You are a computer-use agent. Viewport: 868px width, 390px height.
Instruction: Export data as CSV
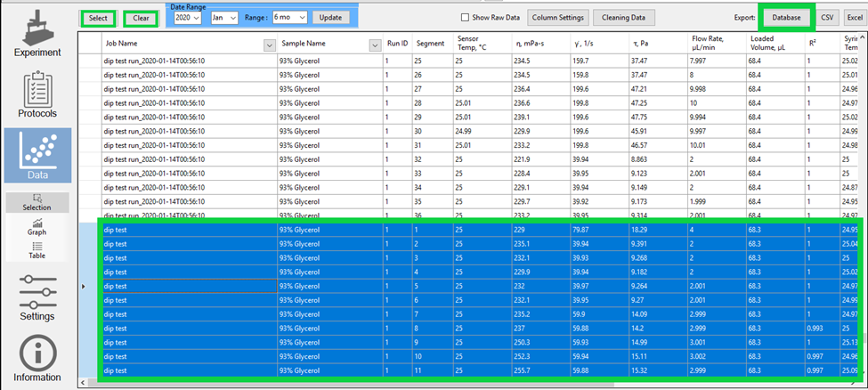(x=827, y=18)
